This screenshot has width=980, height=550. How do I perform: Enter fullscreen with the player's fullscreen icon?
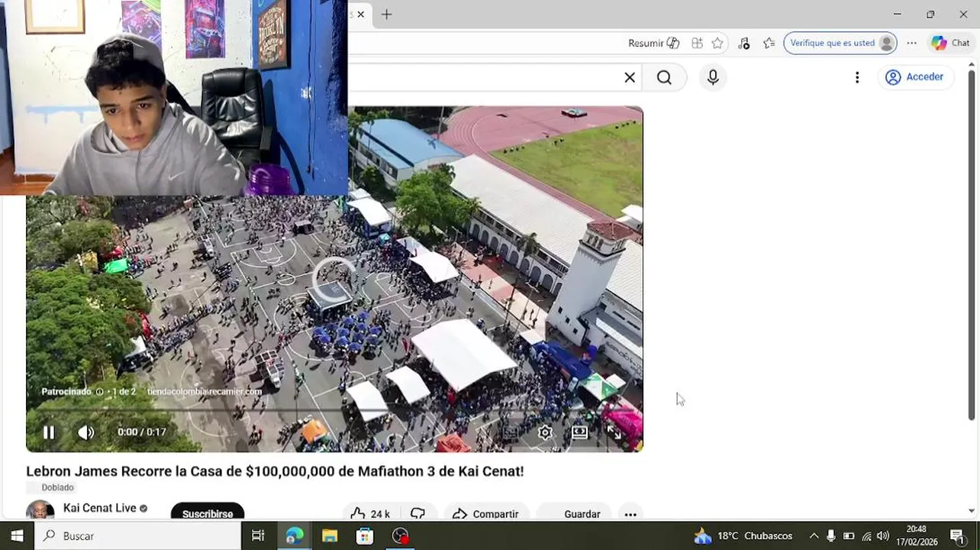click(x=614, y=432)
